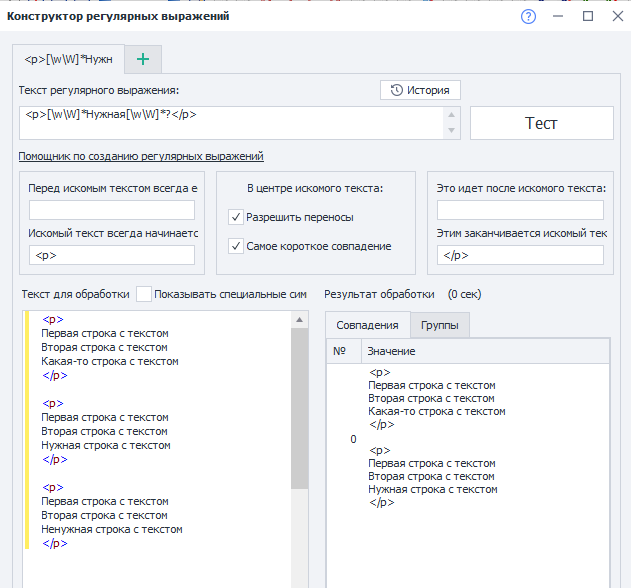Toggle Самое короткое совпадение checkbox
The image size is (631, 588).
[x=236, y=246]
